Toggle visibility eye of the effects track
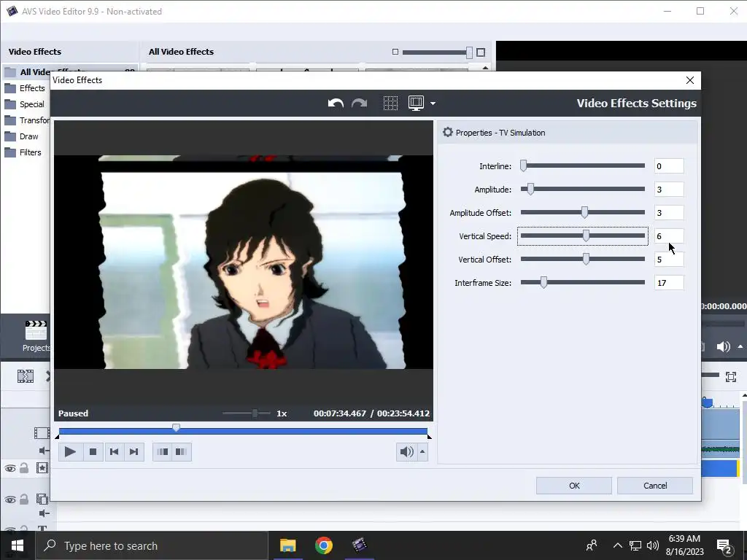The height and width of the screenshot is (560, 747). tap(10, 469)
